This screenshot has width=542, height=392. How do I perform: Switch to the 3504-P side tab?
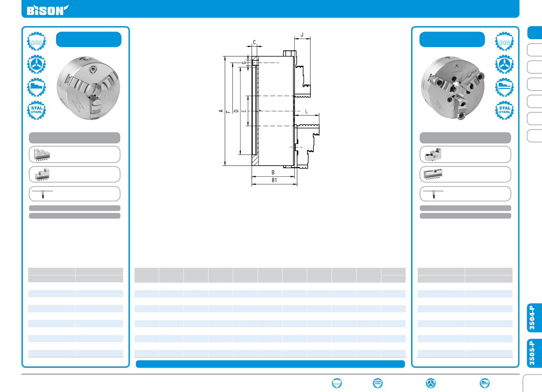click(534, 318)
